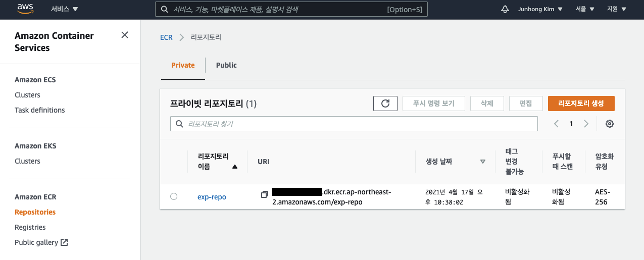The image size is (644, 260).
Task: Click magnifier icon in repository search
Action: [x=179, y=124]
